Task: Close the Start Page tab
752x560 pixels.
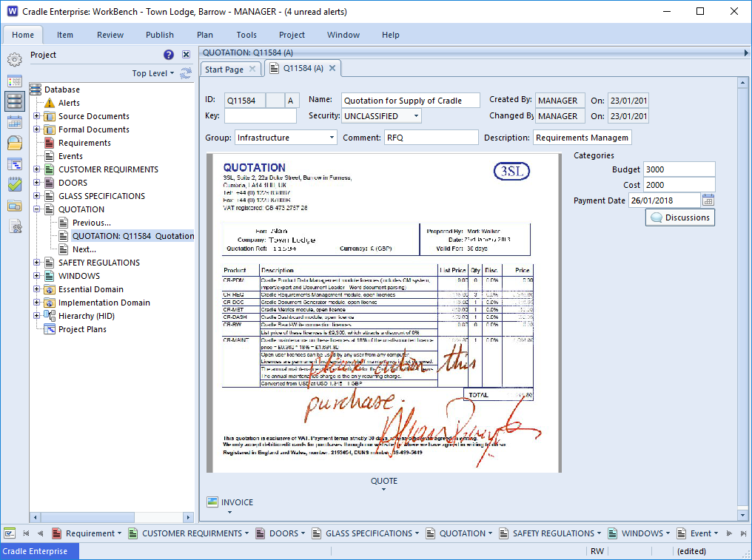Action: click(252, 69)
